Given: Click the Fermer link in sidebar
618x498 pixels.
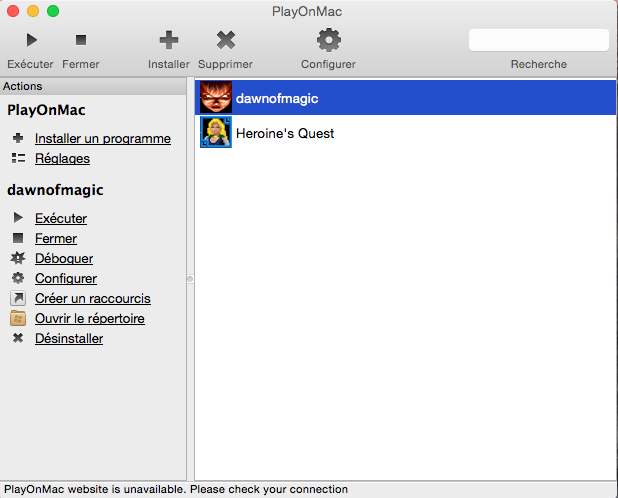Looking at the screenshot, I should click(x=56, y=238).
